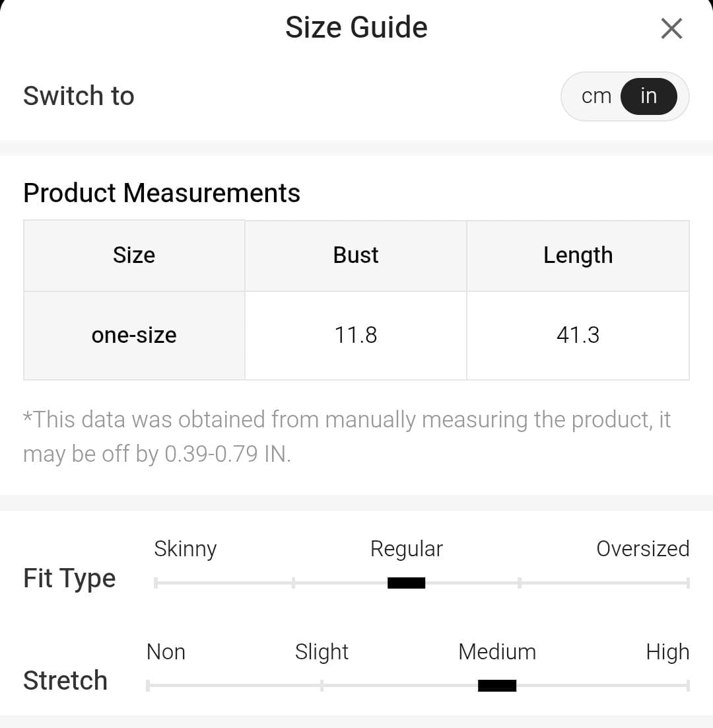Image resolution: width=713 pixels, height=728 pixels.
Task: Select the 'in' unit option
Action: pos(648,96)
